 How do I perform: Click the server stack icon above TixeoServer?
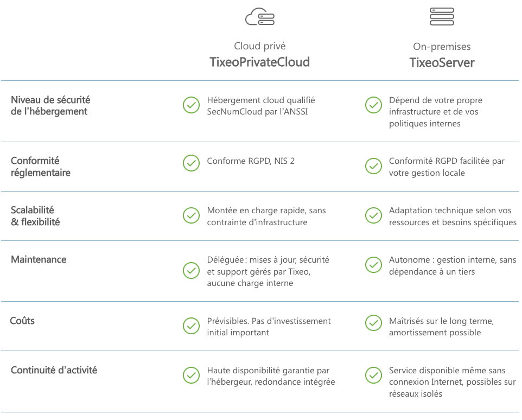point(442,17)
